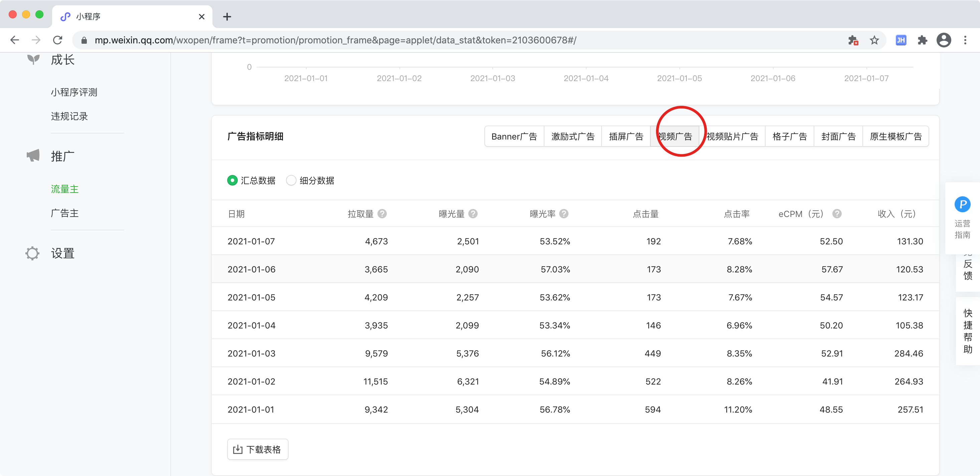The width and height of the screenshot is (980, 476).
Task: Switch to the 激励式广告 tab
Action: tap(573, 137)
